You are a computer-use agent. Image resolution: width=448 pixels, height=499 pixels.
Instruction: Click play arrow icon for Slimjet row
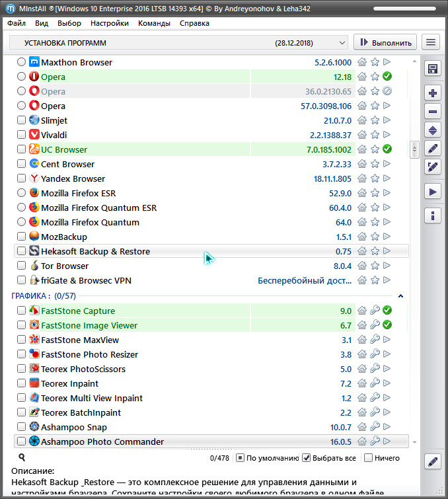(x=387, y=120)
